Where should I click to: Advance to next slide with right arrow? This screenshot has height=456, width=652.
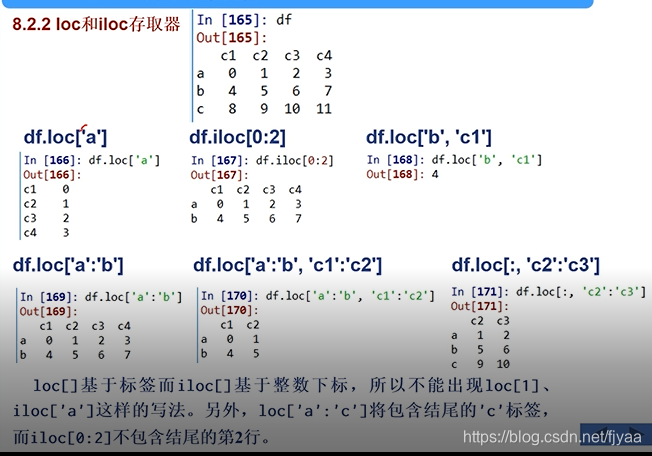tap(635, 434)
